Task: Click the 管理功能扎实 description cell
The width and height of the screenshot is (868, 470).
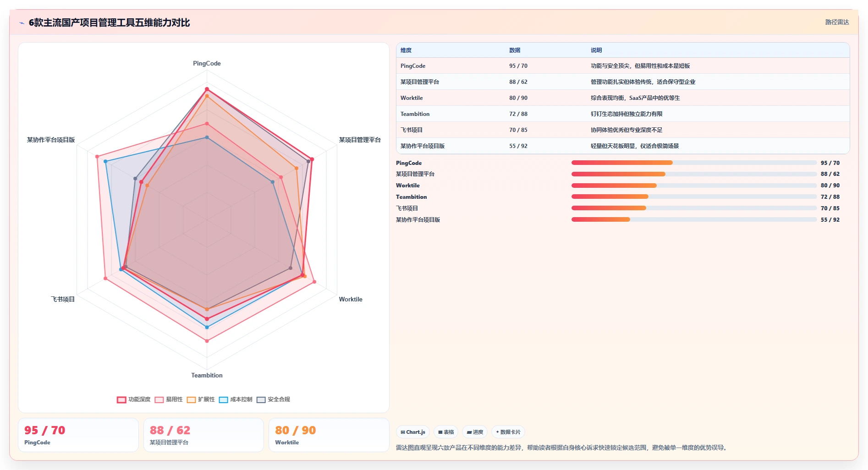Action: 643,82
